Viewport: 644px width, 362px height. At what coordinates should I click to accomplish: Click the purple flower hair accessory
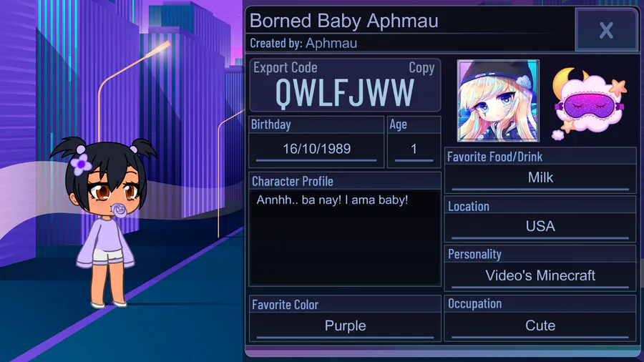[x=81, y=164]
